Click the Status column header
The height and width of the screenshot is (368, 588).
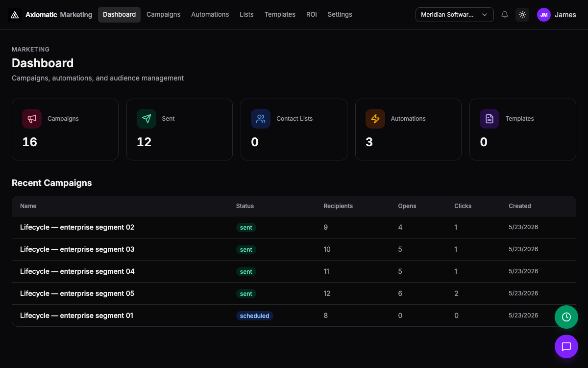[245, 206]
